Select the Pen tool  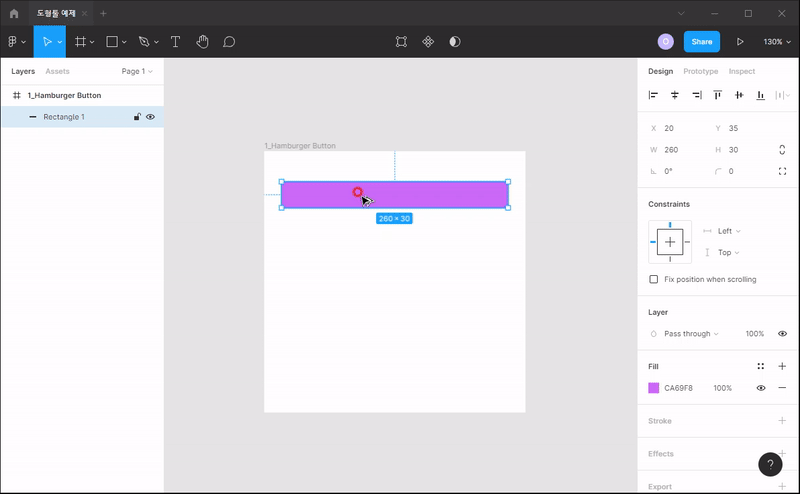coord(144,42)
